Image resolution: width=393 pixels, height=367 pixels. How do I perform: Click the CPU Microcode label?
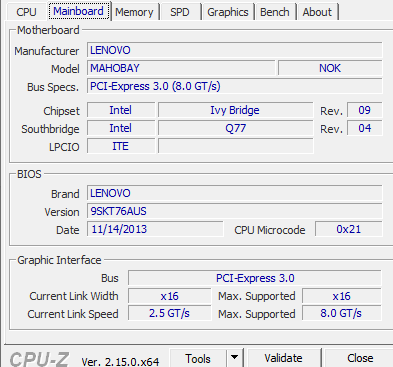click(x=270, y=230)
